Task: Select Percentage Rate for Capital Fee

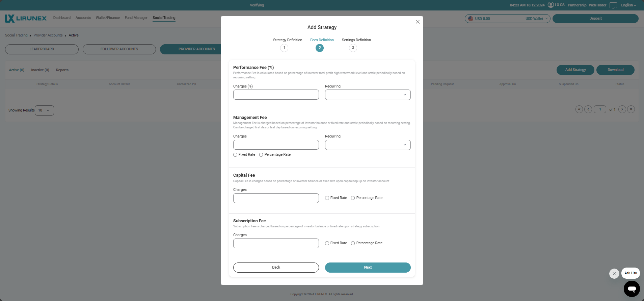Action: pyautogui.click(x=353, y=198)
